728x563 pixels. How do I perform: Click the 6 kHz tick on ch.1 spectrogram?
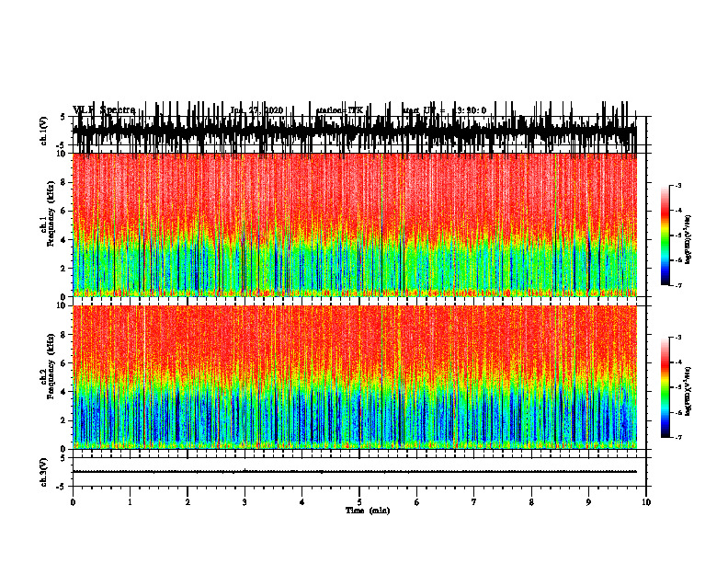[x=63, y=211]
